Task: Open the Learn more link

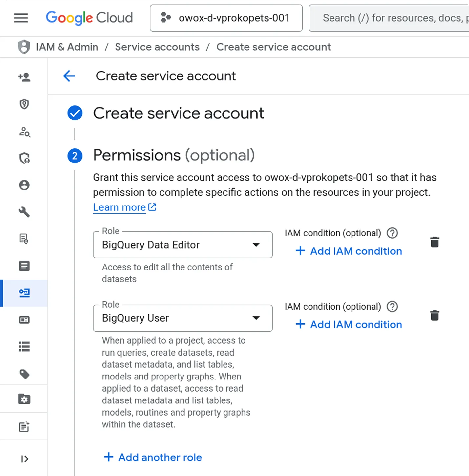Action: click(119, 207)
